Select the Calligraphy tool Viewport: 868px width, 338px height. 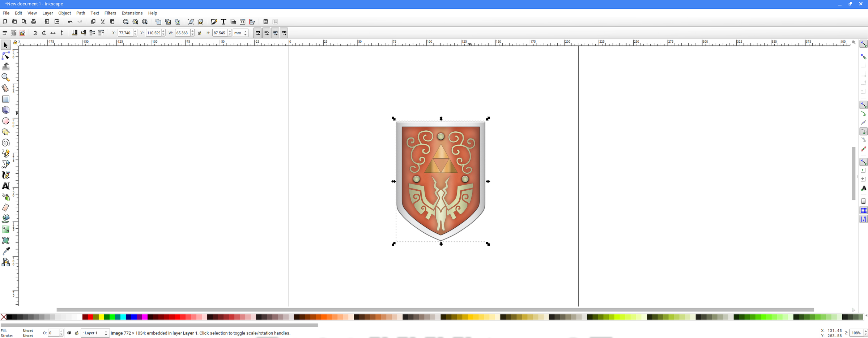[6, 175]
